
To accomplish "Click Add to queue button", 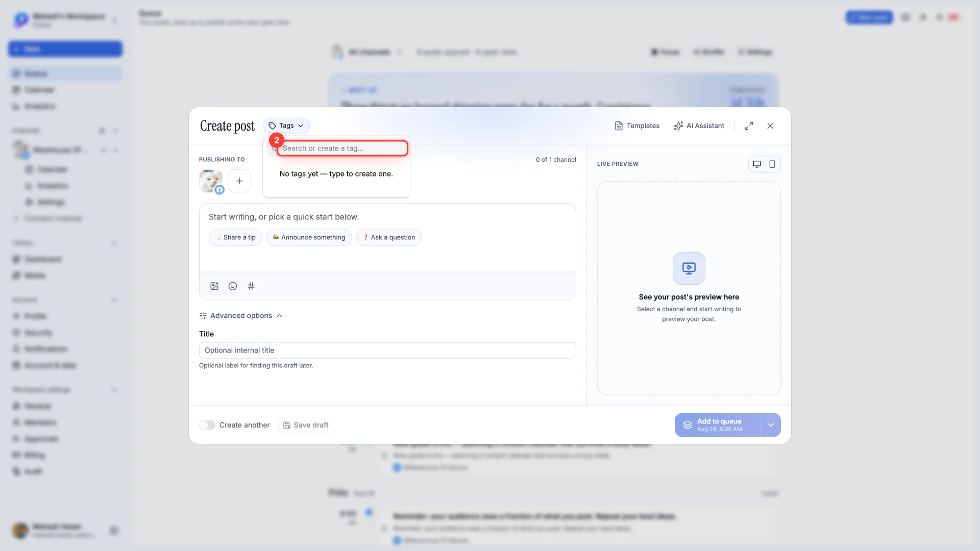I will pos(718,425).
